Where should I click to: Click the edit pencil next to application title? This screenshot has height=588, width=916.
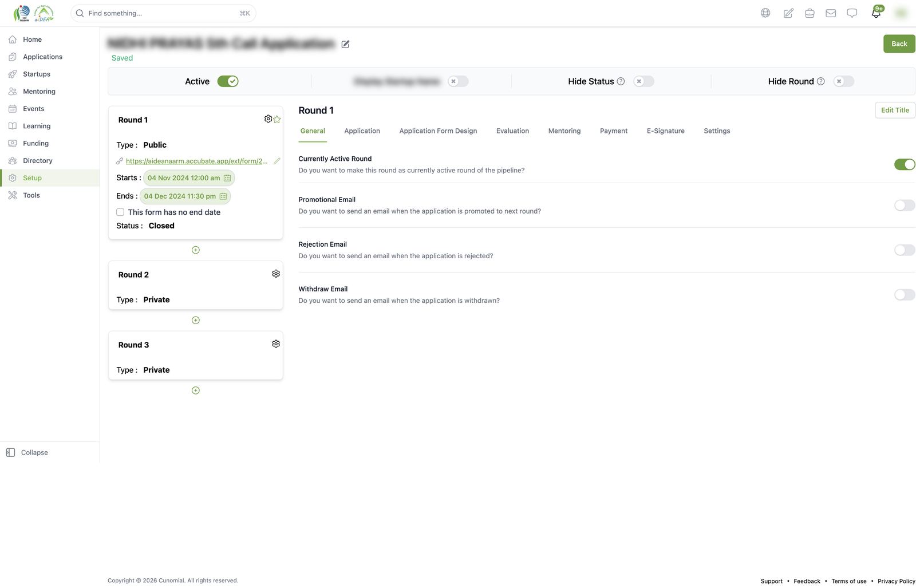point(345,44)
